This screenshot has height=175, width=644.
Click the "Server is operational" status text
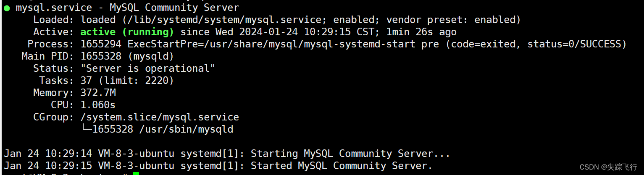pos(148,68)
